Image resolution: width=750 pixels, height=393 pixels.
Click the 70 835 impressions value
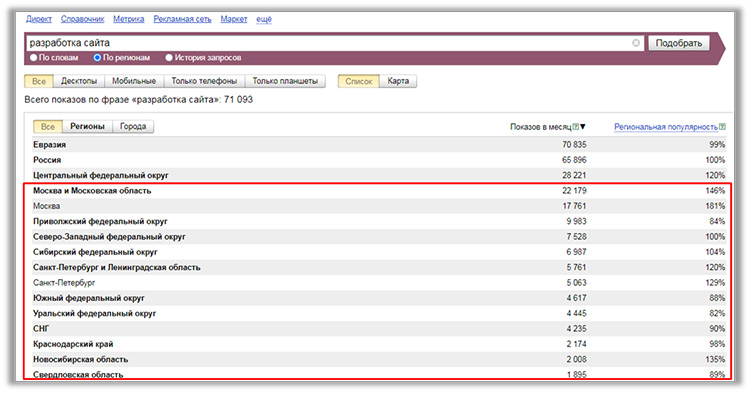point(574,144)
